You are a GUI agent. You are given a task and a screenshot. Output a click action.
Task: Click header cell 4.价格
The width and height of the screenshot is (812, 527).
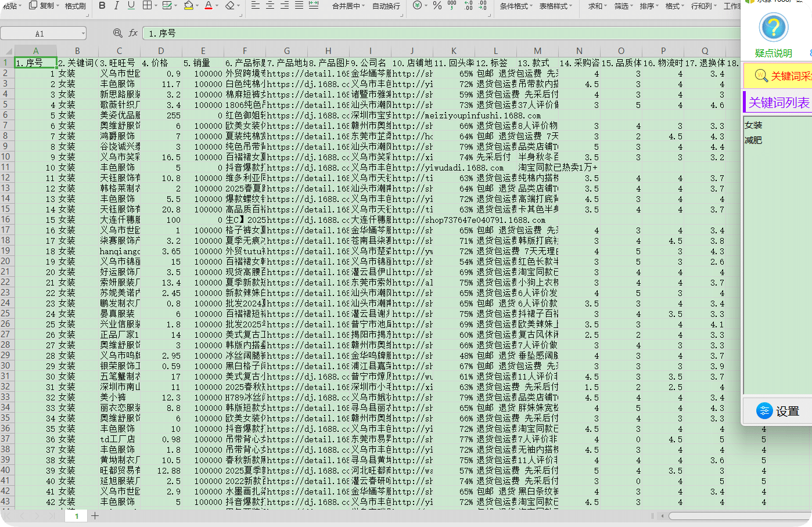pyautogui.click(x=161, y=63)
